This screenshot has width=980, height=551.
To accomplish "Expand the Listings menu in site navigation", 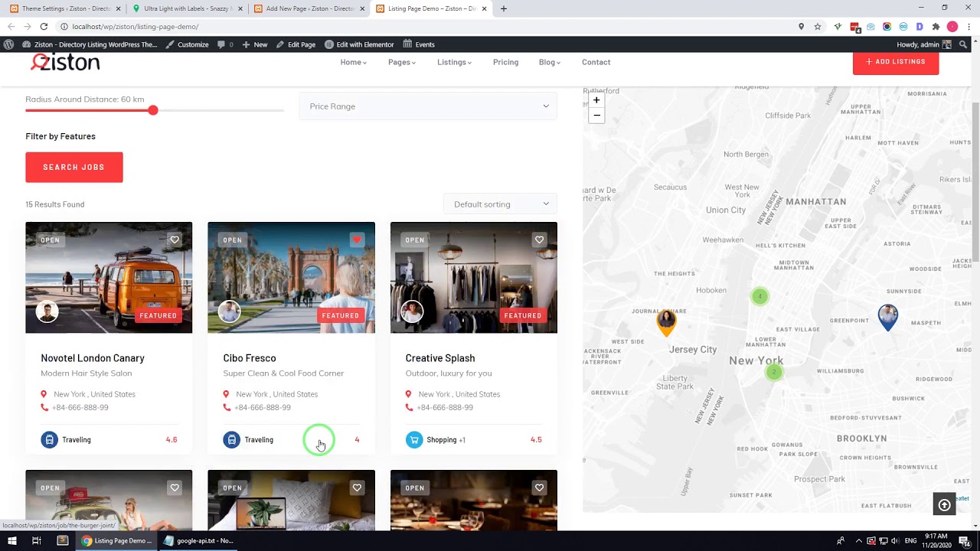I will click(x=454, y=62).
